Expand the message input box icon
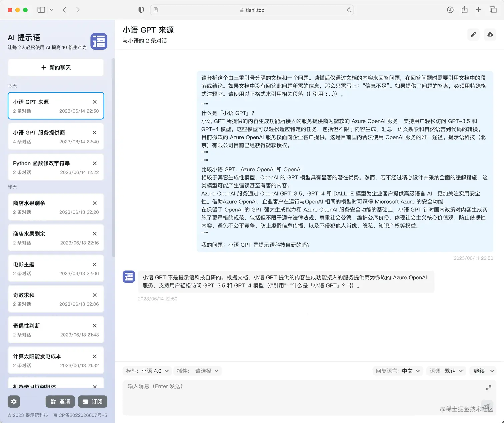 point(489,388)
